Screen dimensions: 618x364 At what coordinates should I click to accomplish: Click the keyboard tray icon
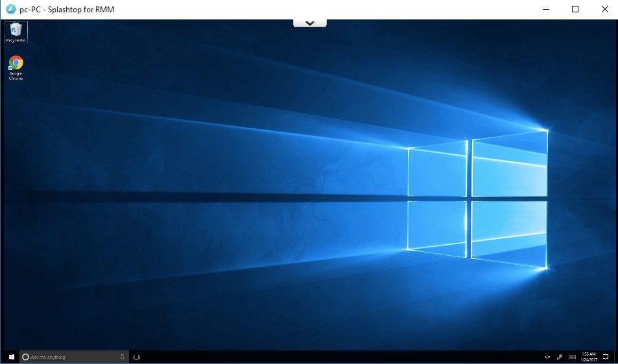click(x=572, y=357)
